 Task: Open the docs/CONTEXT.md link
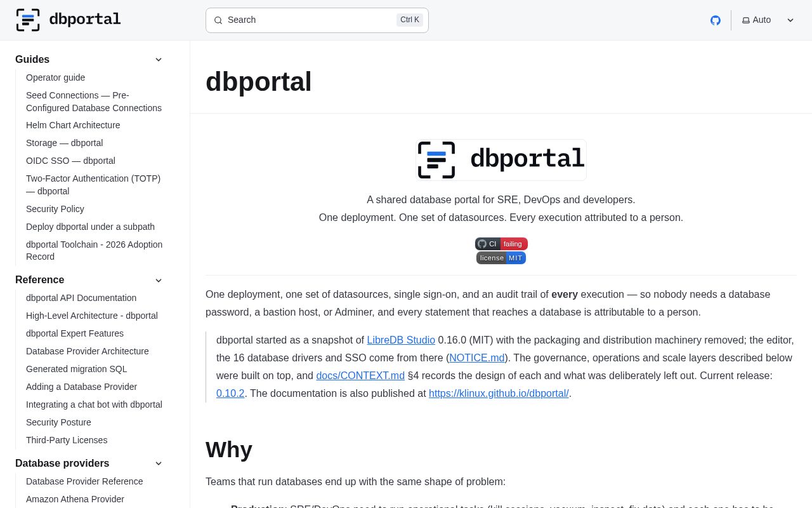360,376
